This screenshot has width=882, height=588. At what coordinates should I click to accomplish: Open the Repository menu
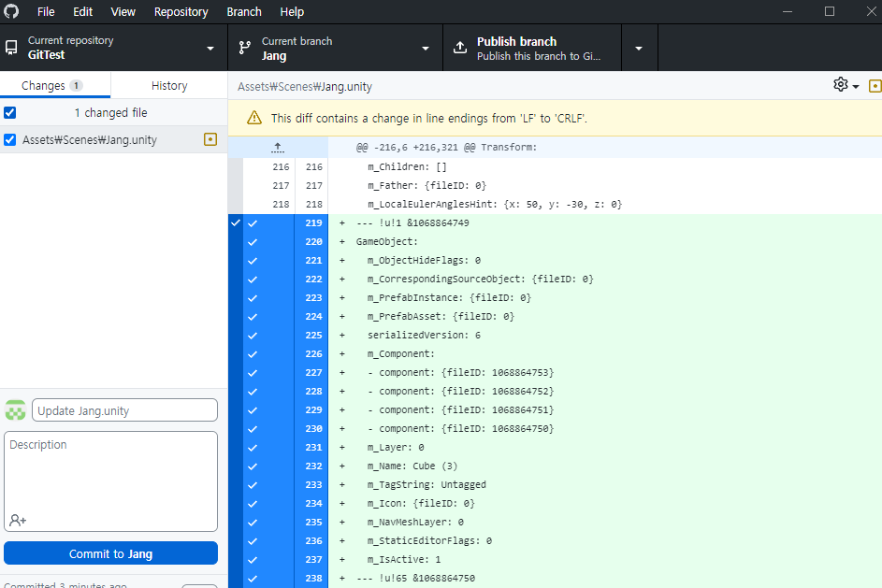[181, 12]
